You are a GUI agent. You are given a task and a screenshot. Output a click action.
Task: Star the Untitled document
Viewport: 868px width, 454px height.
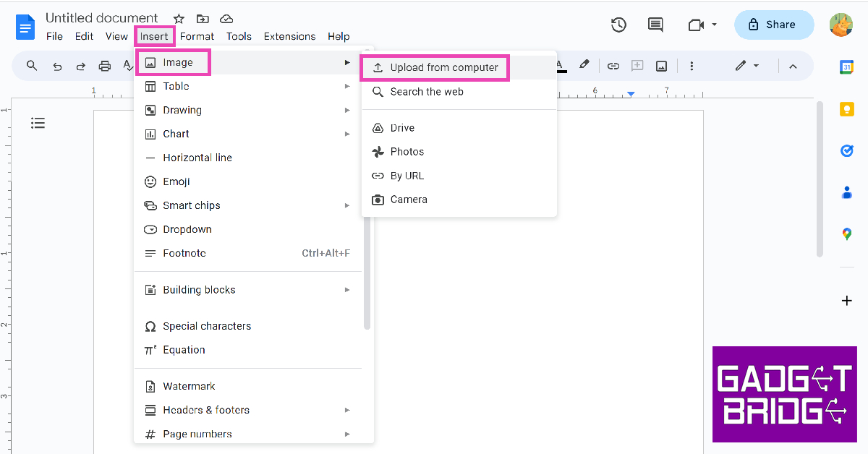(179, 19)
